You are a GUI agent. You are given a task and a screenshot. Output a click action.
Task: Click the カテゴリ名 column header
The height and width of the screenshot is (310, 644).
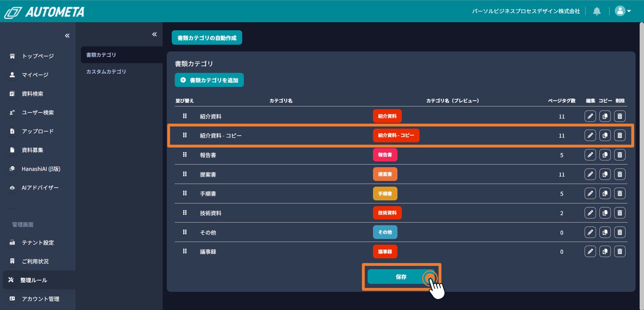pyautogui.click(x=281, y=101)
